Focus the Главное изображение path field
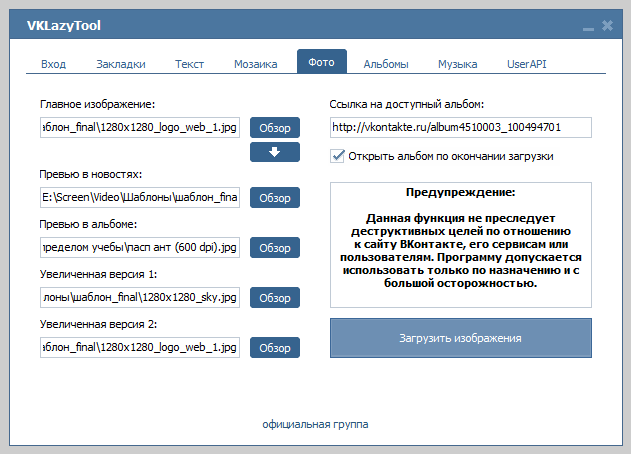The width and height of the screenshot is (631, 454). [140, 128]
